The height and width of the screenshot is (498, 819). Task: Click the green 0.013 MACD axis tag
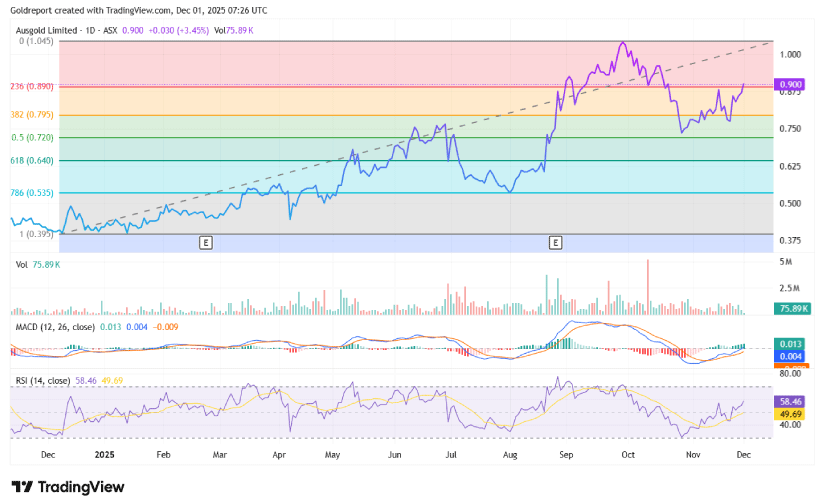791,344
